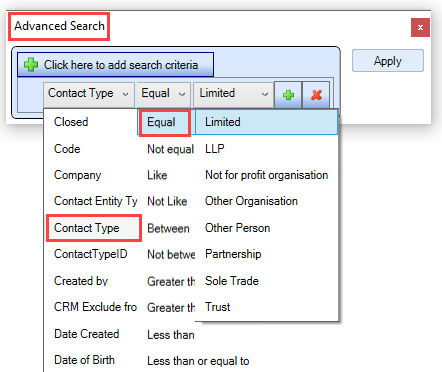
Task: Pick Contact Entity Ty field option
Action: [x=95, y=201]
